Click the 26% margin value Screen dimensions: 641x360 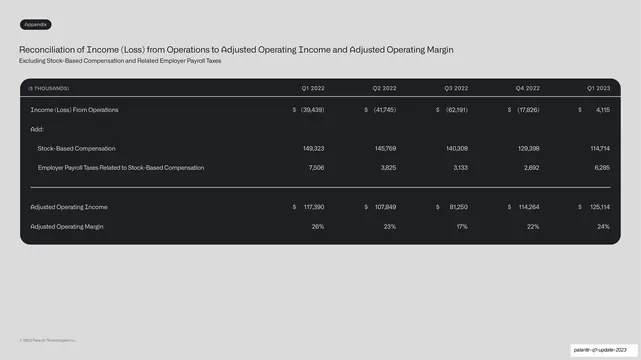pos(318,227)
